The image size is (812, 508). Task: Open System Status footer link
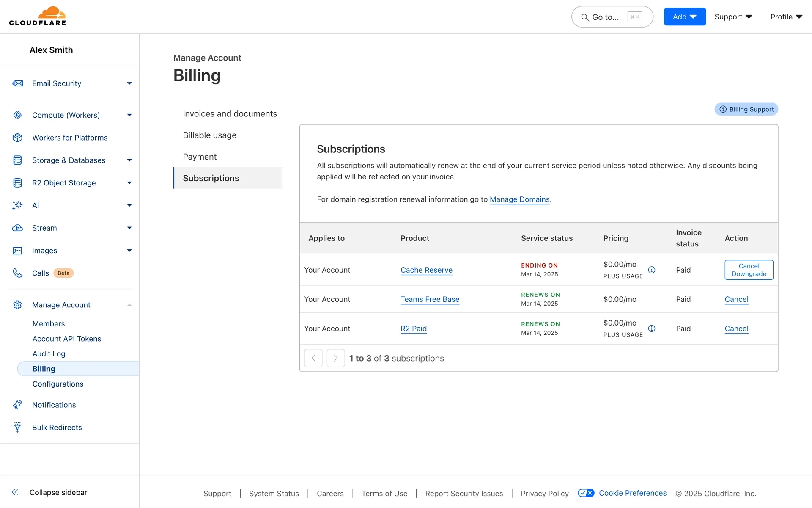(274, 493)
